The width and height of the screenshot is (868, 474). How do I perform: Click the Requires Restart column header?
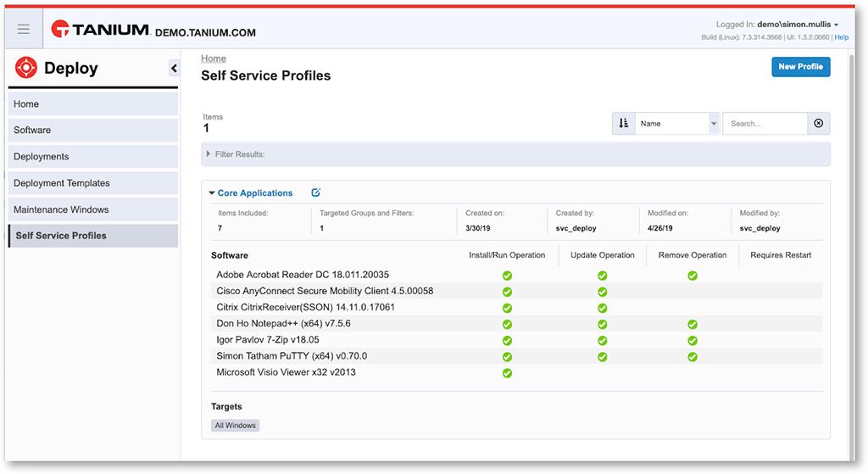point(781,255)
